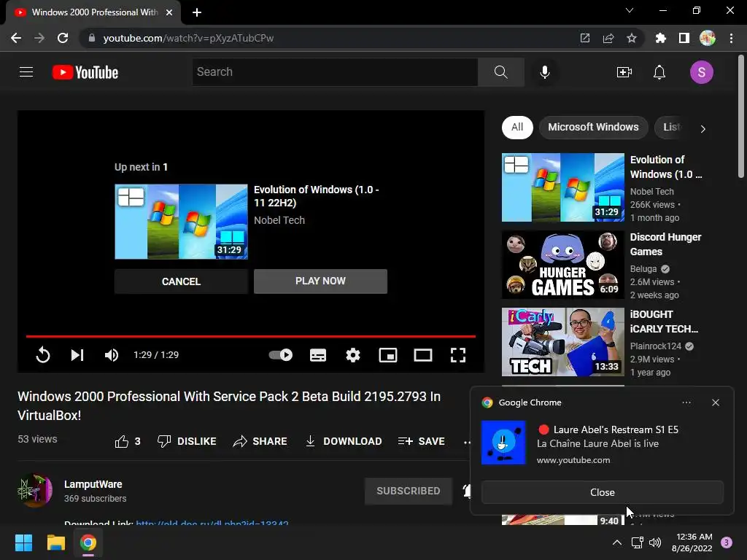This screenshot has height=560, width=747.
Task: Show hidden tray icons chevron
Action: point(616,542)
